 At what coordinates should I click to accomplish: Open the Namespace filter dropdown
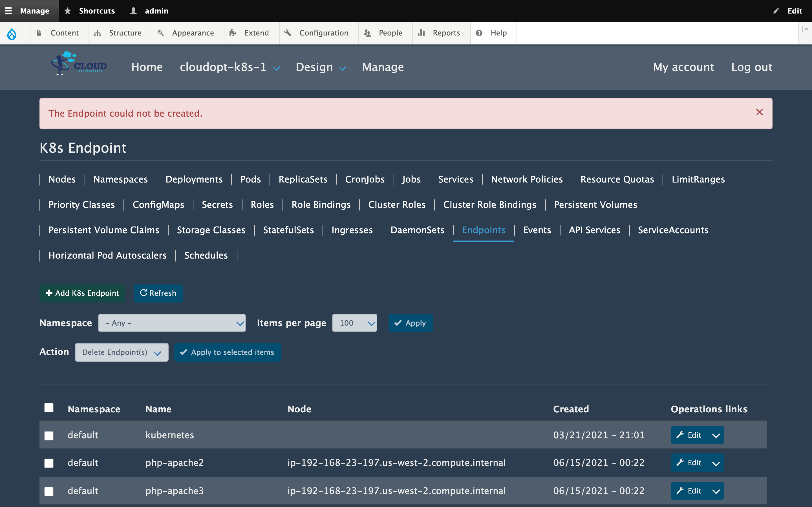[172, 323]
